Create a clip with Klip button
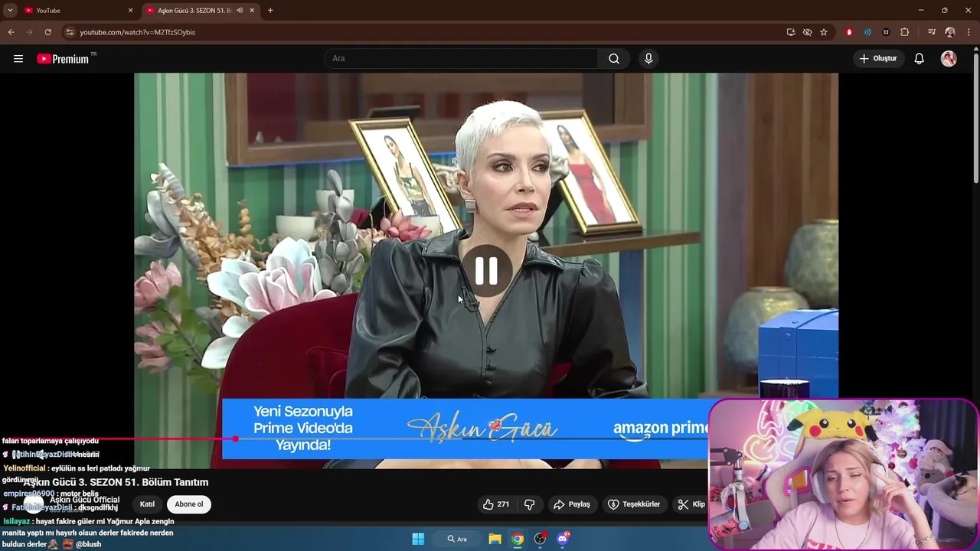Image resolution: width=980 pixels, height=551 pixels. (691, 504)
